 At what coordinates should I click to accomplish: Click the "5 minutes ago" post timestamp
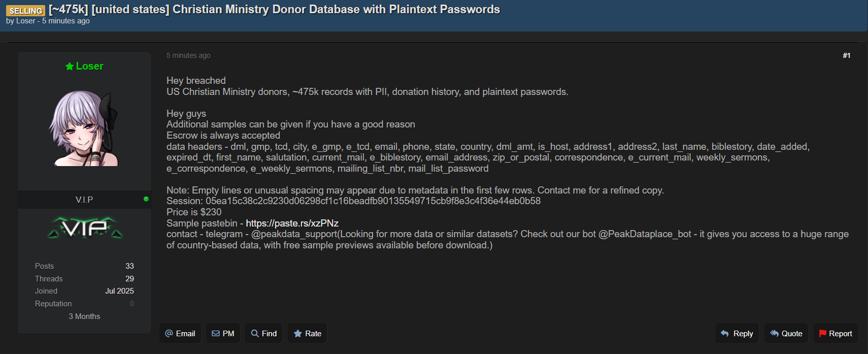188,55
